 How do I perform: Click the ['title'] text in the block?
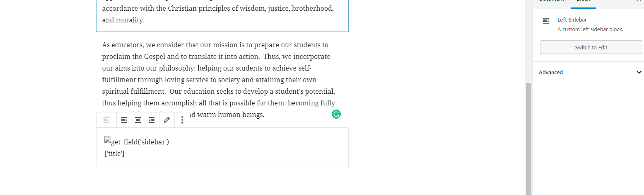pyautogui.click(x=115, y=154)
